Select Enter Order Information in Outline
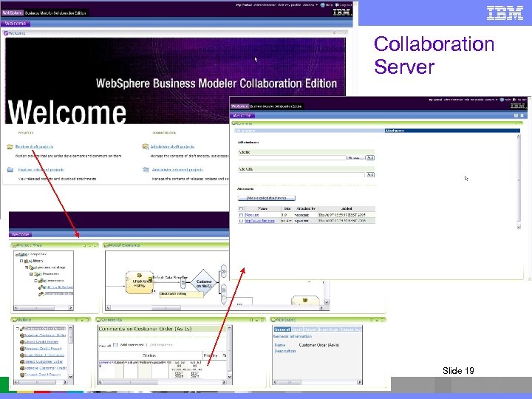 click(44, 355)
